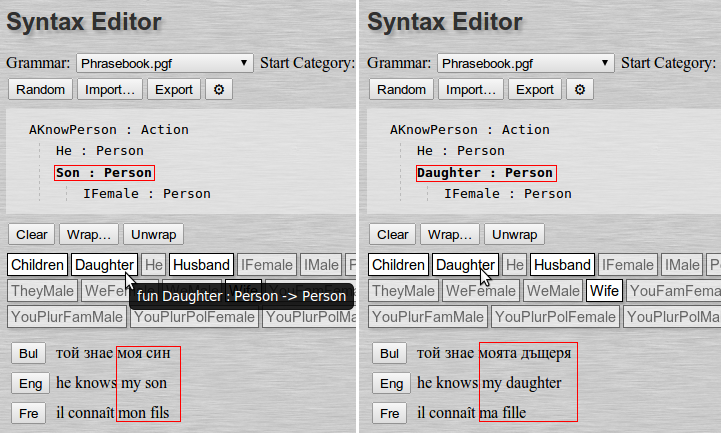Select 'IFemale : Person' node in right tree
721x433 pixels.
click(508, 194)
